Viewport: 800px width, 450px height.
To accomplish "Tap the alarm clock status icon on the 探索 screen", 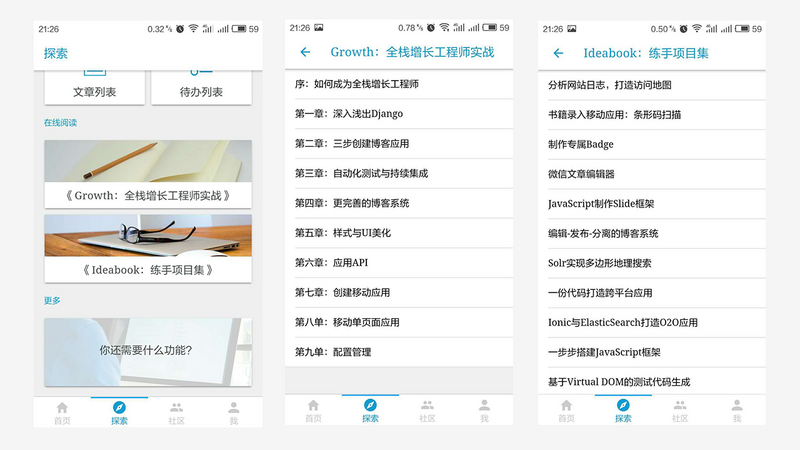I will 180,29.
